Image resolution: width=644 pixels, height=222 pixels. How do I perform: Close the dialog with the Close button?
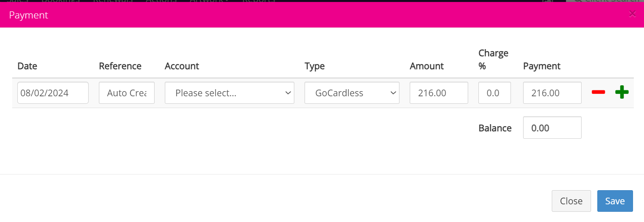click(571, 201)
